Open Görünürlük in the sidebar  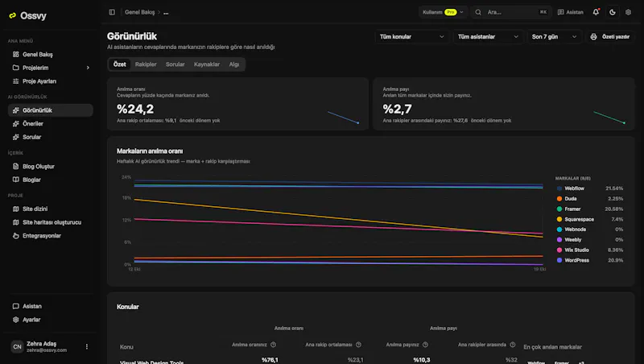click(51, 110)
